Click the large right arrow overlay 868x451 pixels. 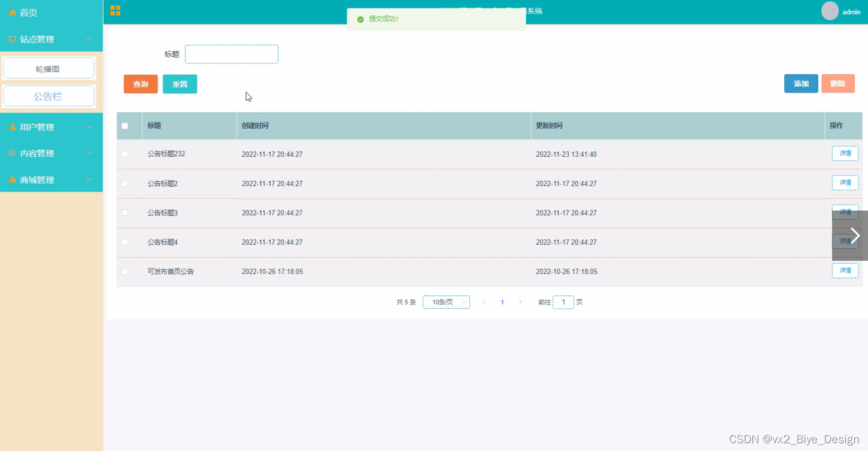pos(850,235)
